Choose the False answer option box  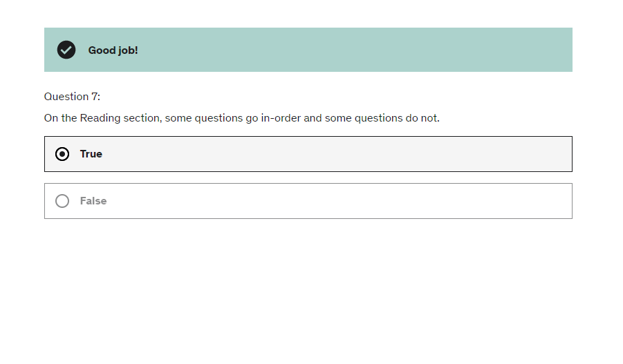click(x=308, y=201)
